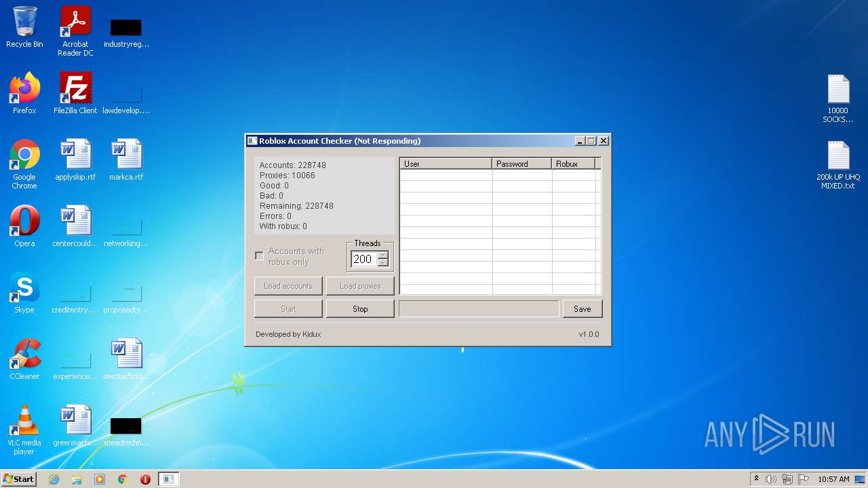Image resolution: width=868 pixels, height=488 pixels.
Task: Select the 'Proxies: 10066' status text
Action: pyautogui.click(x=287, y=176)
